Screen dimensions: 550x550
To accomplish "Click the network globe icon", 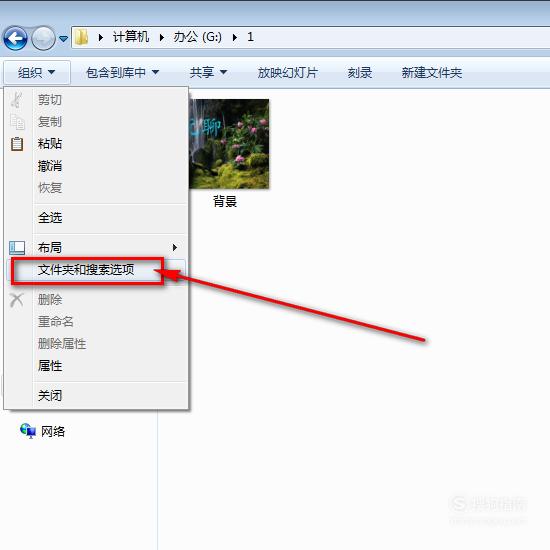I will [x=28, y=431].
